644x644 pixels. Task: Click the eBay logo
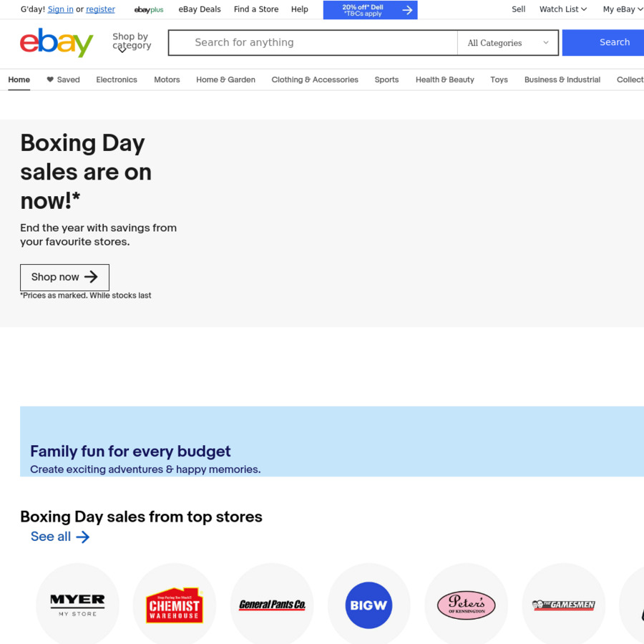point(56,43)
